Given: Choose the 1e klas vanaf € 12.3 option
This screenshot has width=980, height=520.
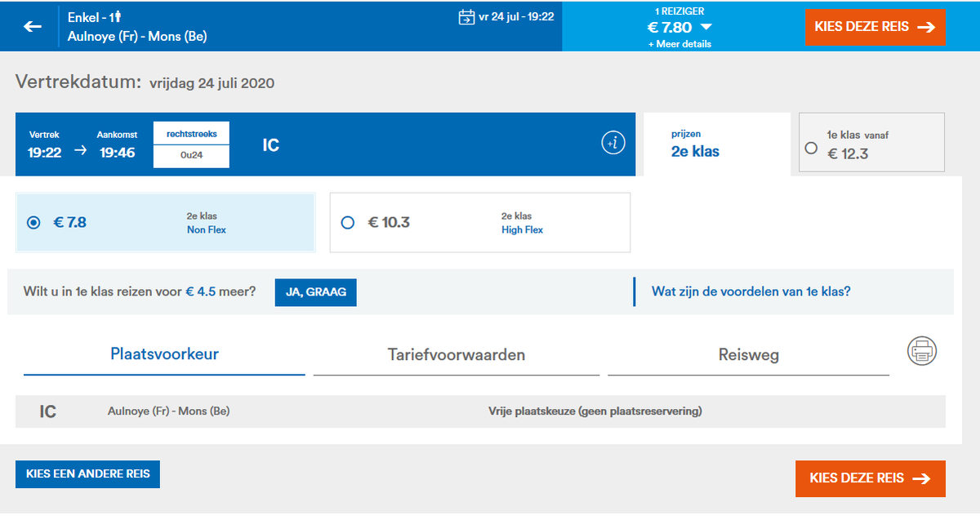Looking at the screenshot, I should [871, 143].
